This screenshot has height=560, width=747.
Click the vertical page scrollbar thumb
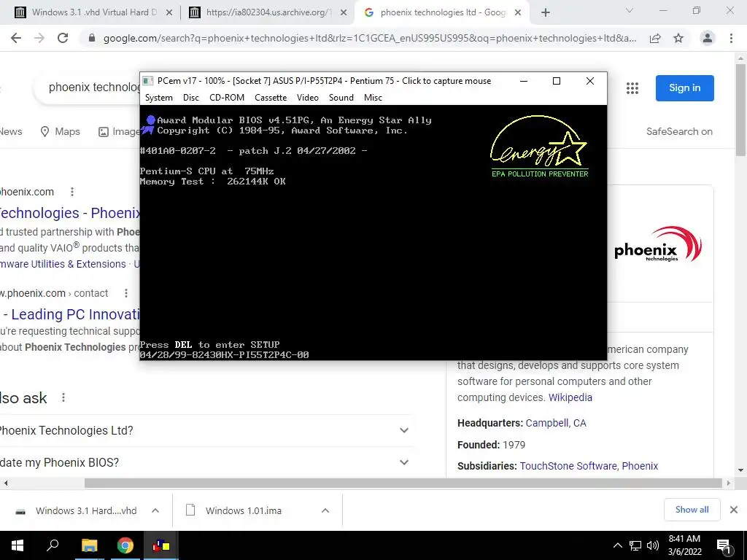click(740, 109)
